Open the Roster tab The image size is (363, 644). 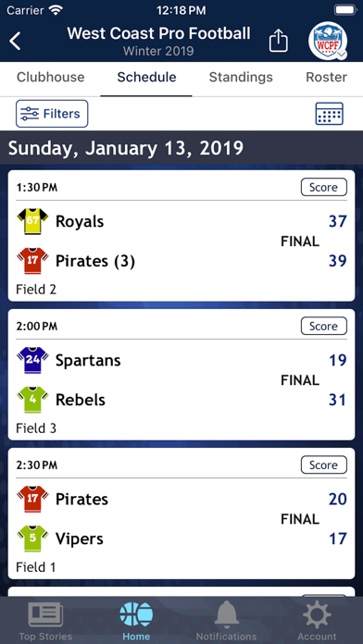326,77
